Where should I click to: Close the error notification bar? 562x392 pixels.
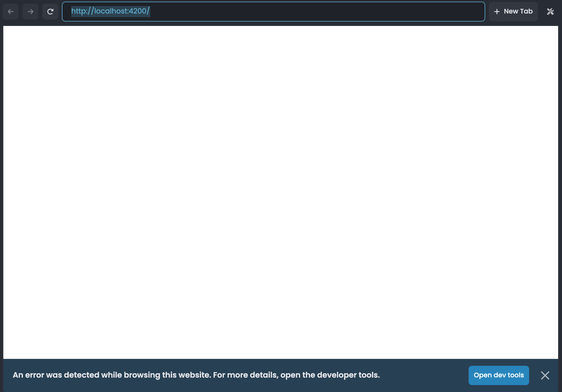coord(545,375)
